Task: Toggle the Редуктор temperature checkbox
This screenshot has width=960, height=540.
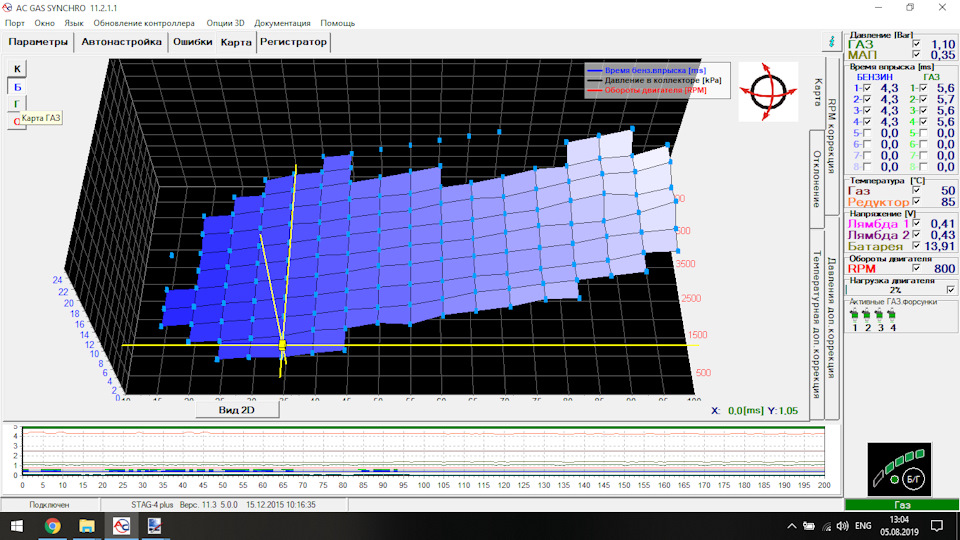Action: pos(916,201)
